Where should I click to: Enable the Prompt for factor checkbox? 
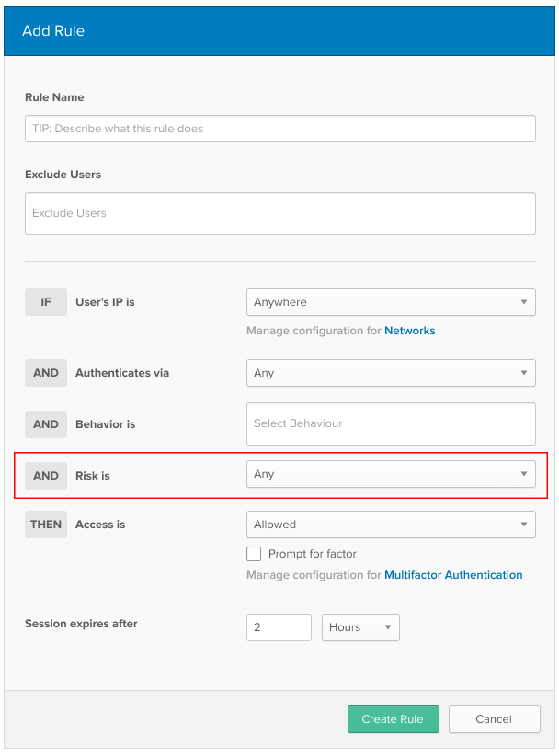254,554
